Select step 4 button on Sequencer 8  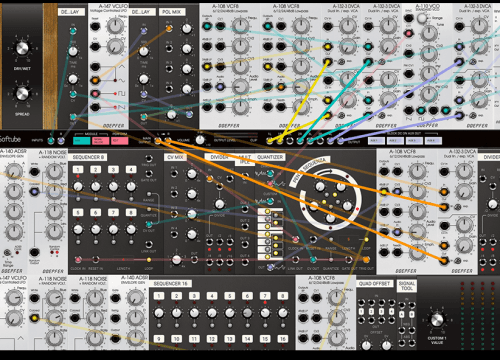[x=131, y=170]
